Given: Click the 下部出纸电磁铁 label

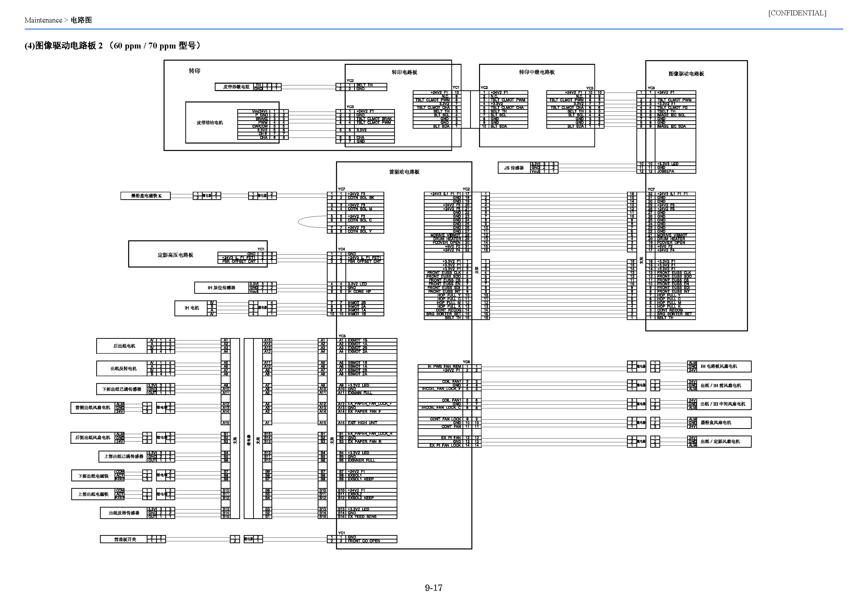Looking at the screenshot, I should click(93, 476).
